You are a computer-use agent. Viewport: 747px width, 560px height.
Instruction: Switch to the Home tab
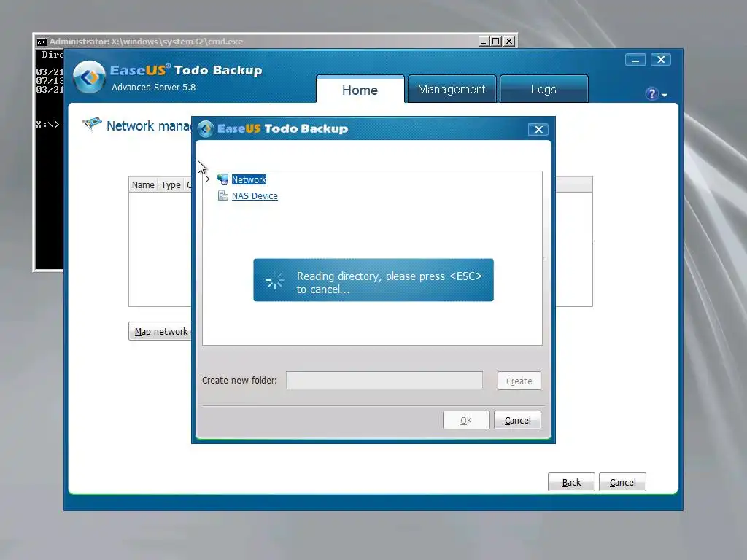click(x=360, y=90)
